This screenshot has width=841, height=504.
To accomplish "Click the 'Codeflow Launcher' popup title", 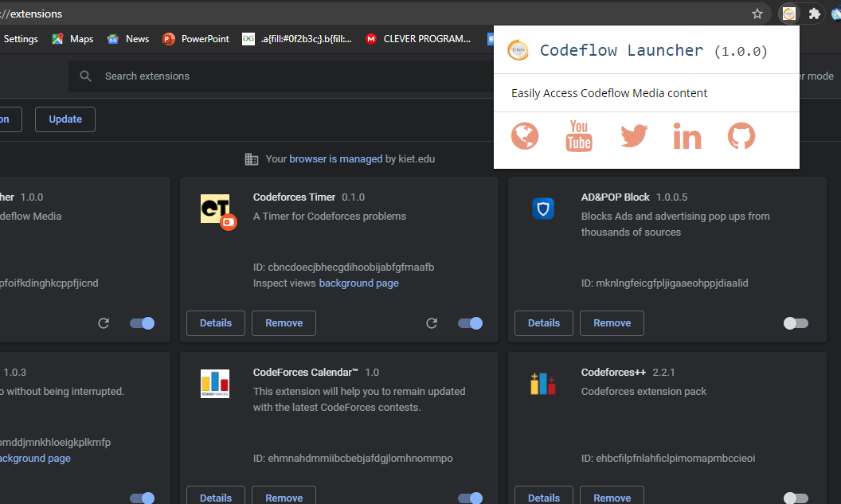I will click(621, 50).
